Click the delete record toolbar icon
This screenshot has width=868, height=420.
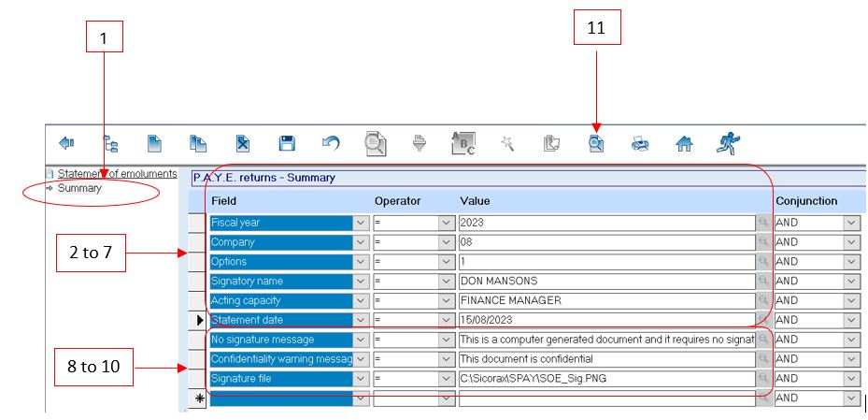coord(242,143)
